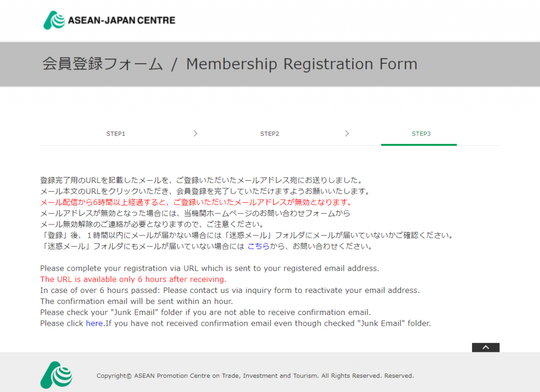Screen dimensions: 540x392
Task: Select the active STEP3 tab
Action: point(421,133)
